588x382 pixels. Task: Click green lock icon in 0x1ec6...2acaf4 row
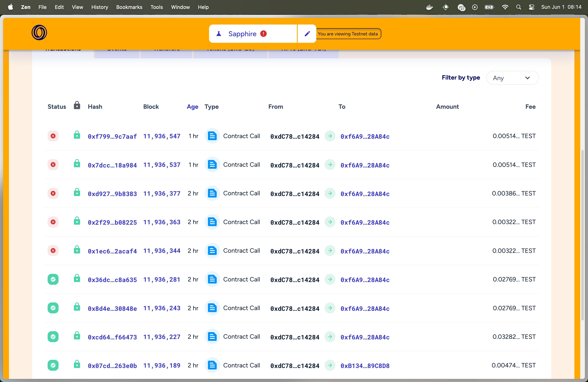(x=77, y=249)
